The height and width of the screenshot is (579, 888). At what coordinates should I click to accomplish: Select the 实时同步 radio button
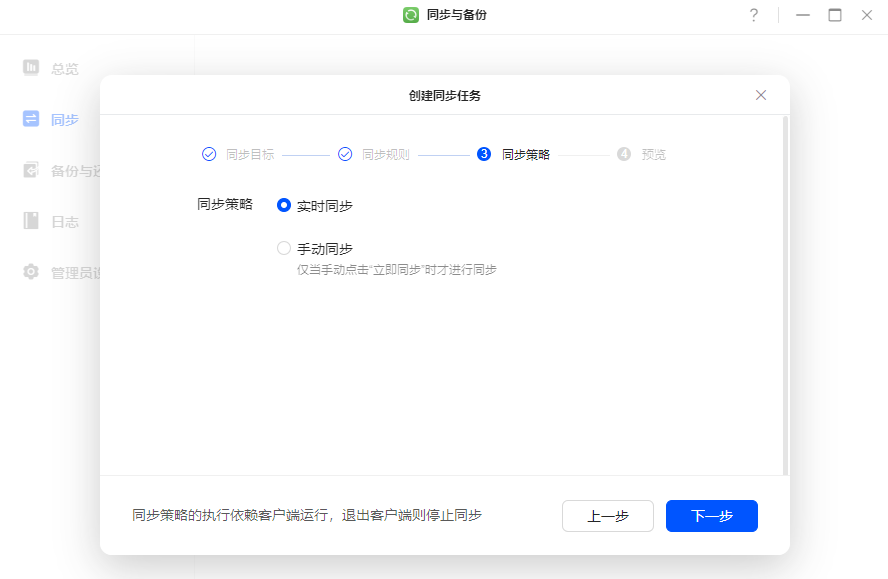point(284,205)
